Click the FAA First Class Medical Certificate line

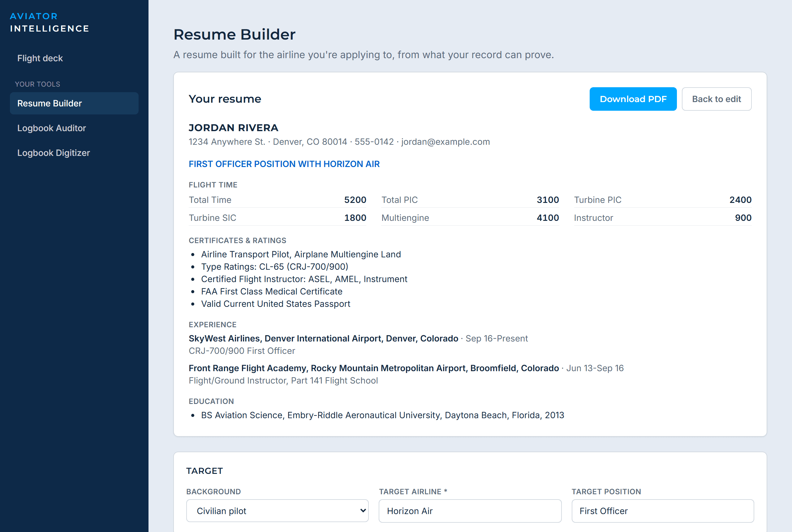point(271,291)
